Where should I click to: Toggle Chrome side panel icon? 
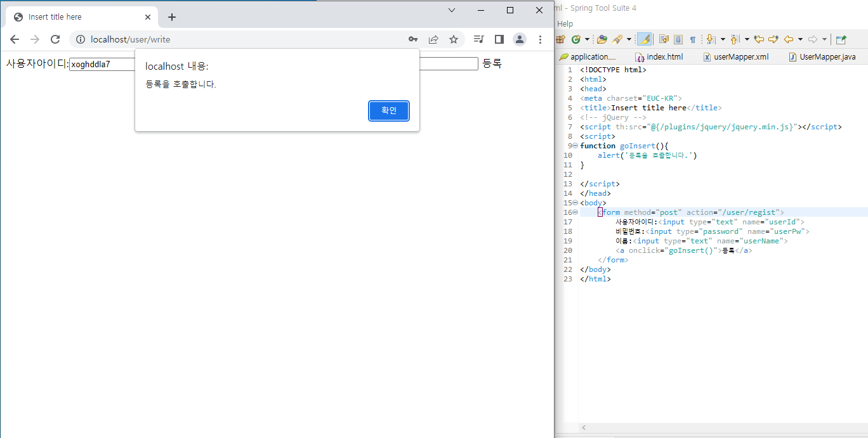click(499, 39)
